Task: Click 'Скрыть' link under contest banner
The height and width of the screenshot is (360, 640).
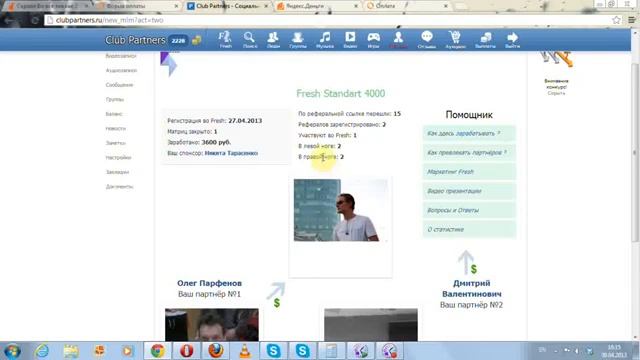Action: (x=556, y=93)
